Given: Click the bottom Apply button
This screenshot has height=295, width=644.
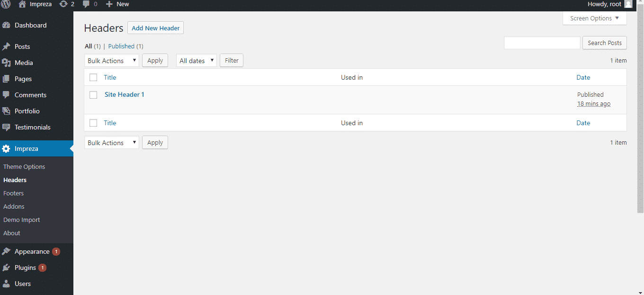Looking at the screenshot, I should pyautogui.click(x=155, y=143).
